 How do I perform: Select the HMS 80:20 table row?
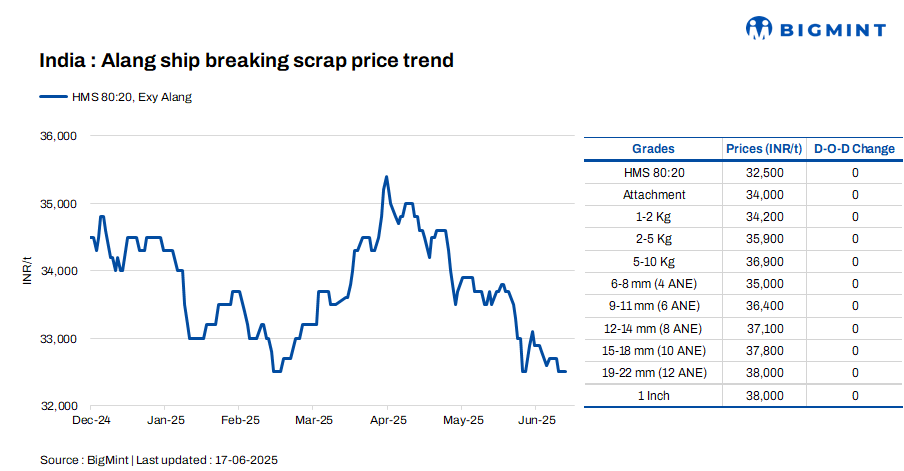(654, 172)
